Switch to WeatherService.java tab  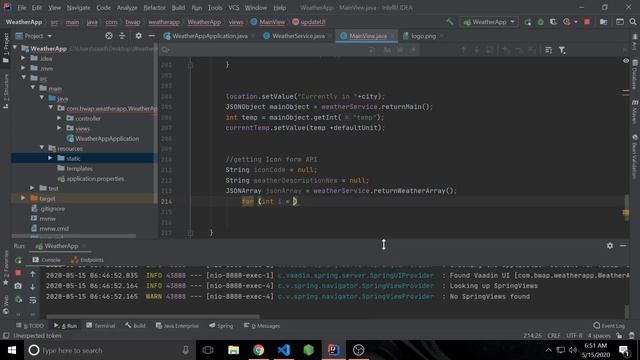(x=298, y=36)
